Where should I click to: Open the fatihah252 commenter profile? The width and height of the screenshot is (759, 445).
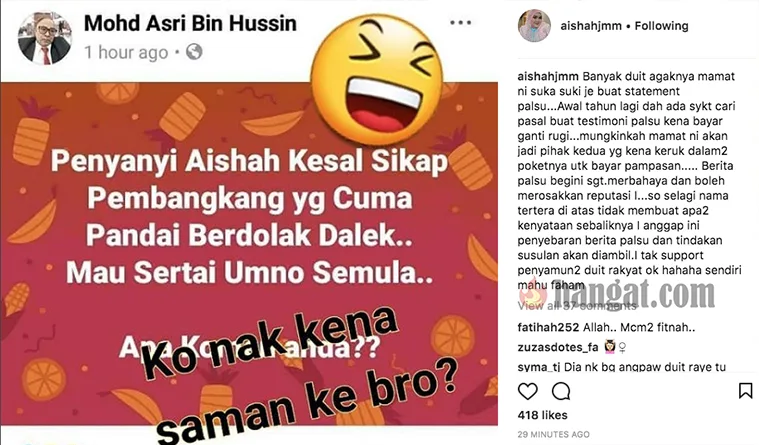tap(548, 327)
